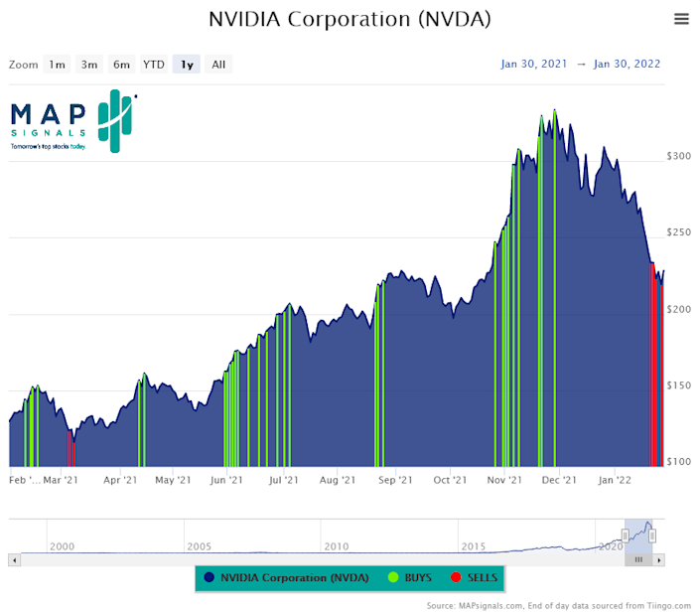Click the Aug '21 x-axis label
This screenshot has width=700, height=613.
click(338, 480)
